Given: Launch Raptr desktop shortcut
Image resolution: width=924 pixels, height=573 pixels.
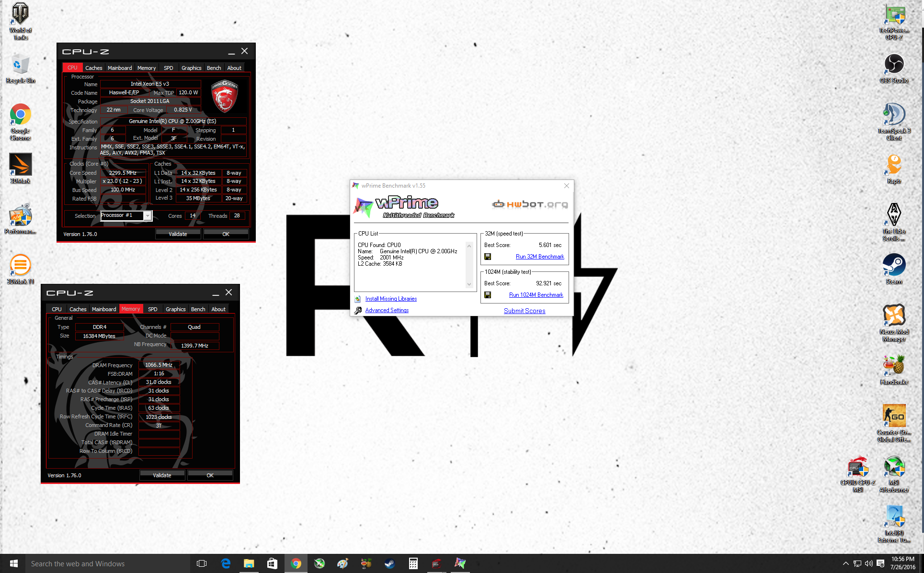Looking at the screenshot, I should point(894,169).
